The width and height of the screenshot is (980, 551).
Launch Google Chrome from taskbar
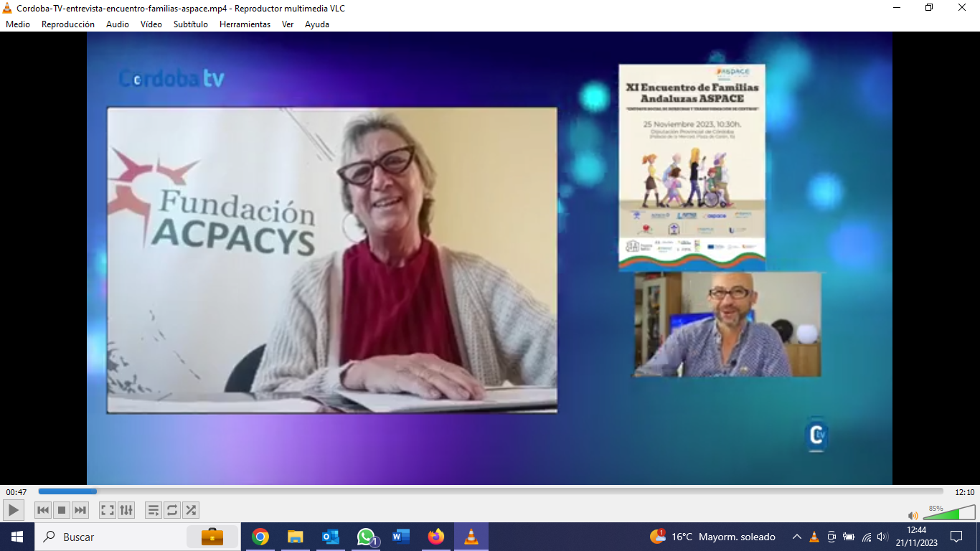pos(260,537)
